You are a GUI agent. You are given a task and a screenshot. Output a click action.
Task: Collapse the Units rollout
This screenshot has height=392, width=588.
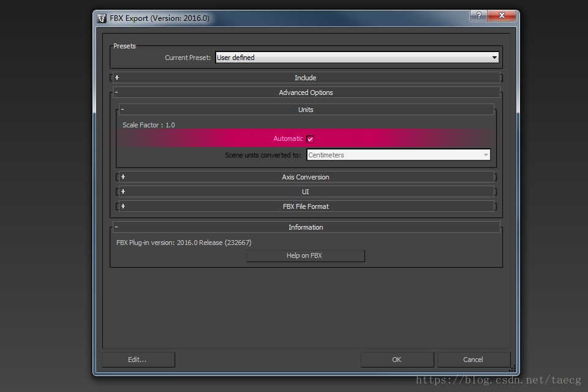[x=306, y=110]
